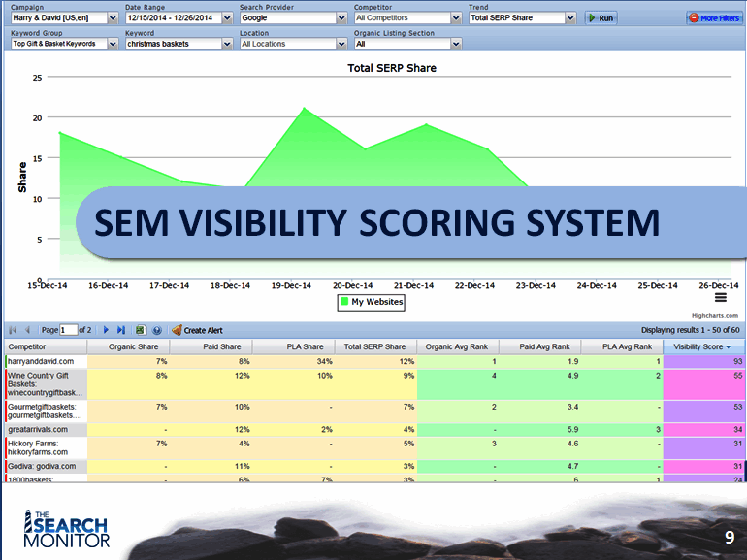Sort by Visibility Score column header
Image resolution: width=747 pixels, height=560 pixels.
(x=698, y=346)
